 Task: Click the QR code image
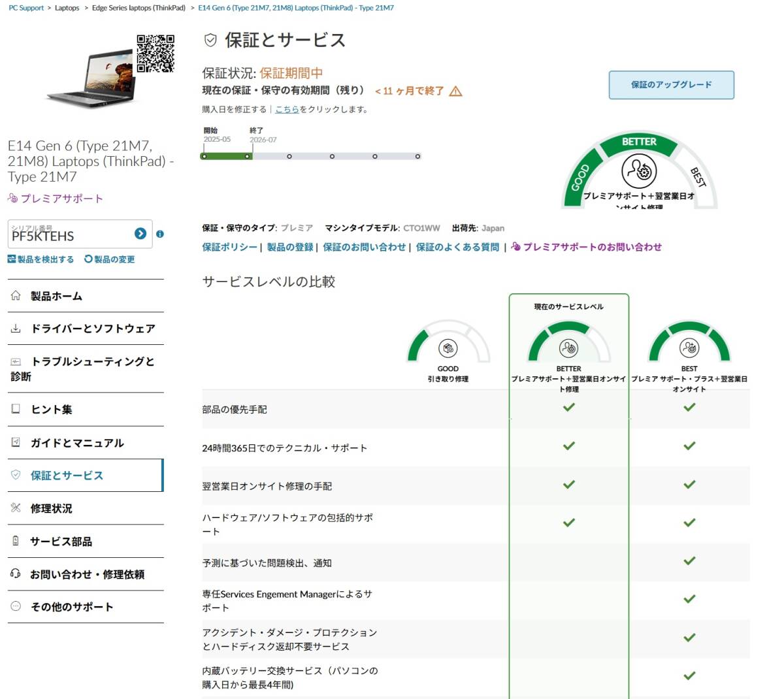point(155,54)
